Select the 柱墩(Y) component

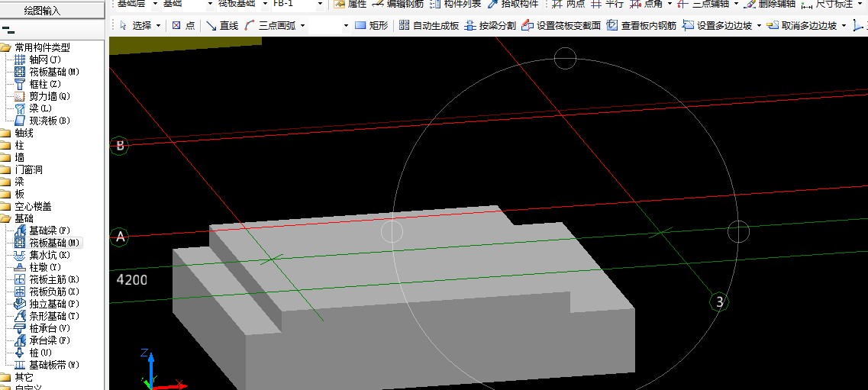click(x=37, y=267)
